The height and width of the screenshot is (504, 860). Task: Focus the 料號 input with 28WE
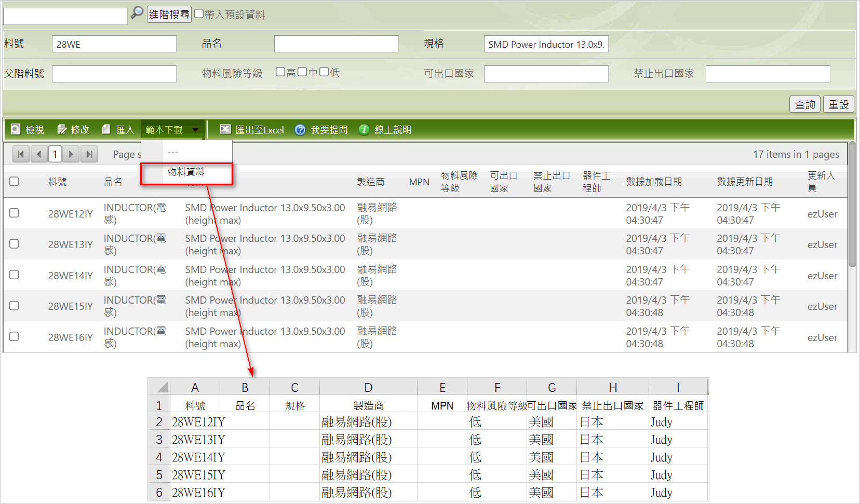point(114,44)
